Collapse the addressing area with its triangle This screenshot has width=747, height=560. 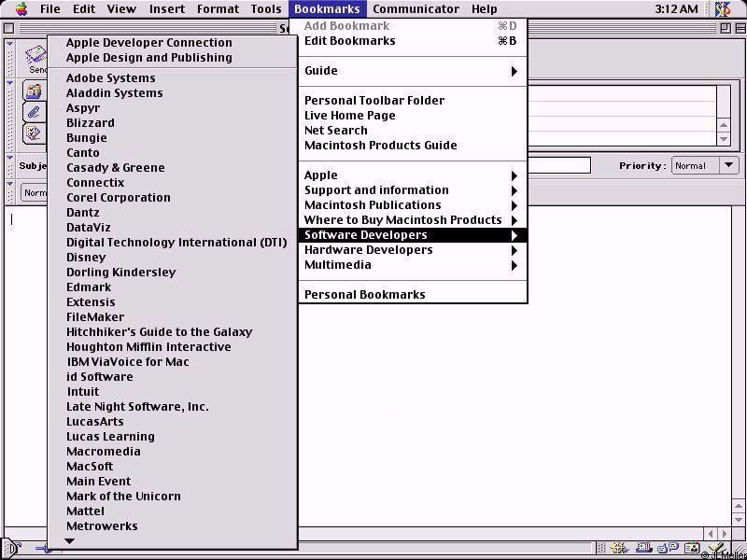[10, 84]
